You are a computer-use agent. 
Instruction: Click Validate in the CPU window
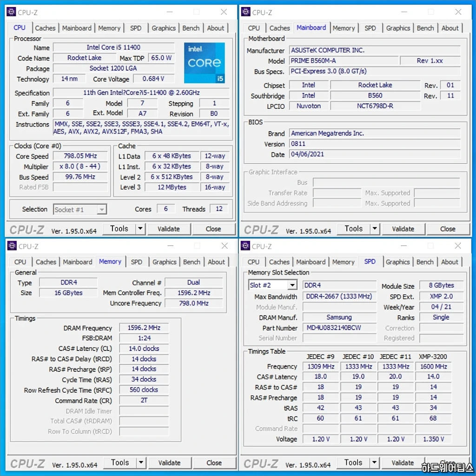pos(169,229)
